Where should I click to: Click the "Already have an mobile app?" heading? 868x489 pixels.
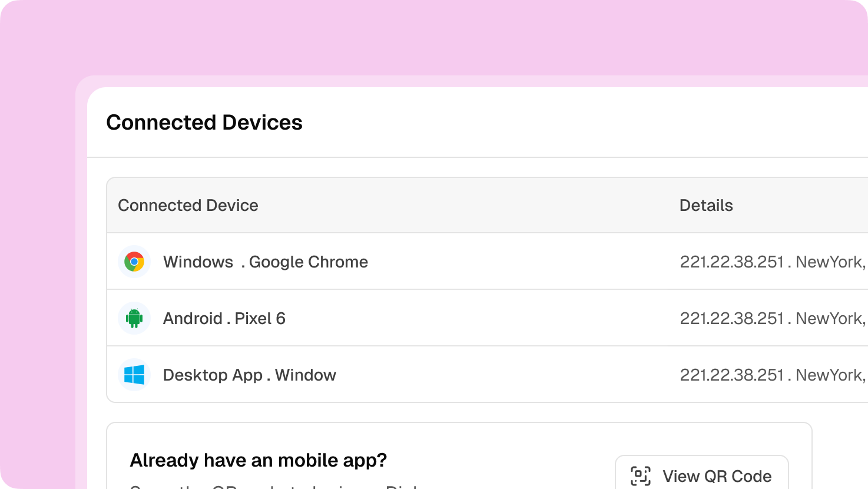pos(258,460)
